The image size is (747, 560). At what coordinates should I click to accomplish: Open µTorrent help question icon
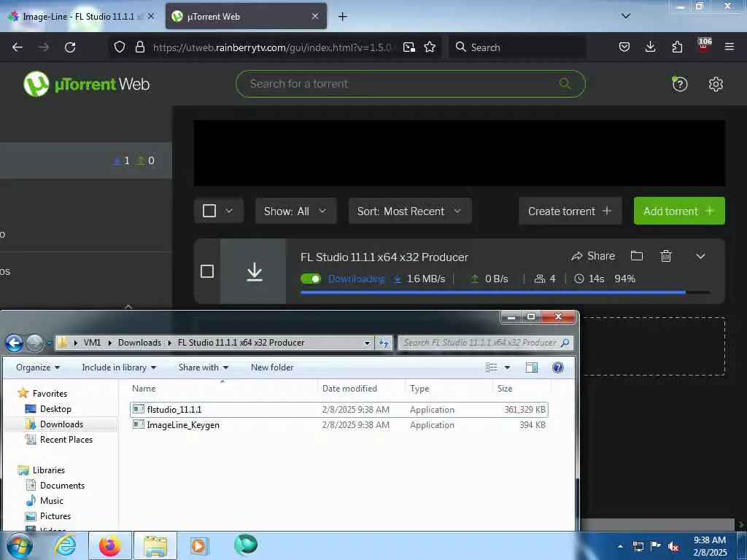click(x=679, y=85)
